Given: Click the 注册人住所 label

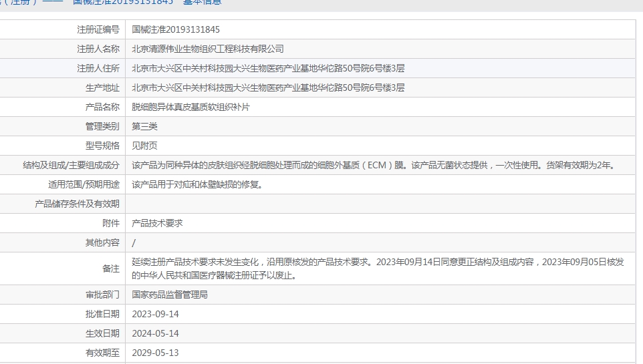Looking at the screenshot, I should (x=98, y=68).
